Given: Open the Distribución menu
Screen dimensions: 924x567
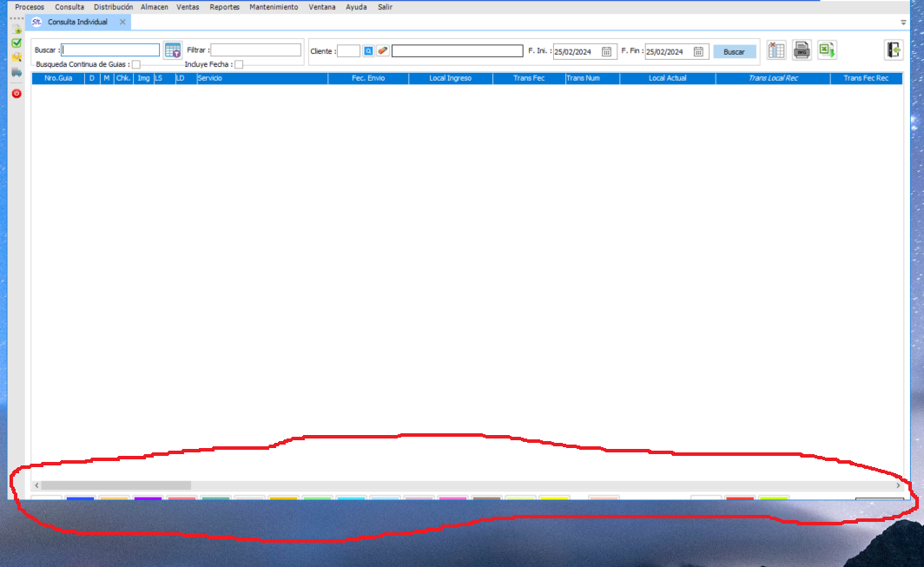Looking at the screenshot, I should [113, 7].
